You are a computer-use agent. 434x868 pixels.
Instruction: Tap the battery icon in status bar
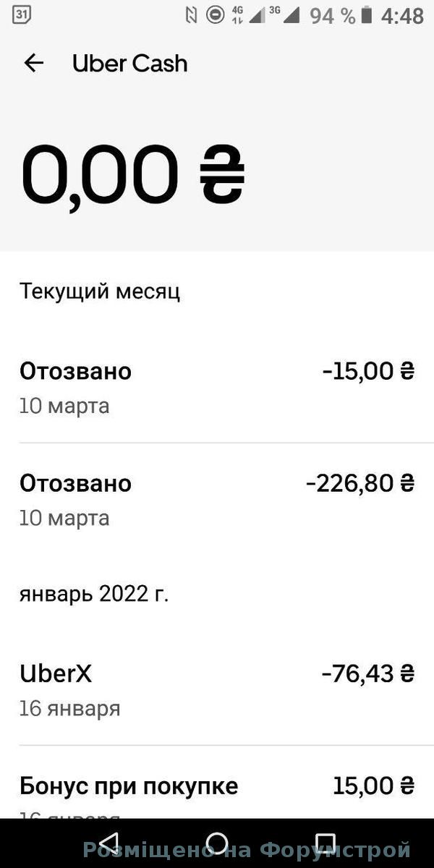pyautogui.click(x=367, y=15)
